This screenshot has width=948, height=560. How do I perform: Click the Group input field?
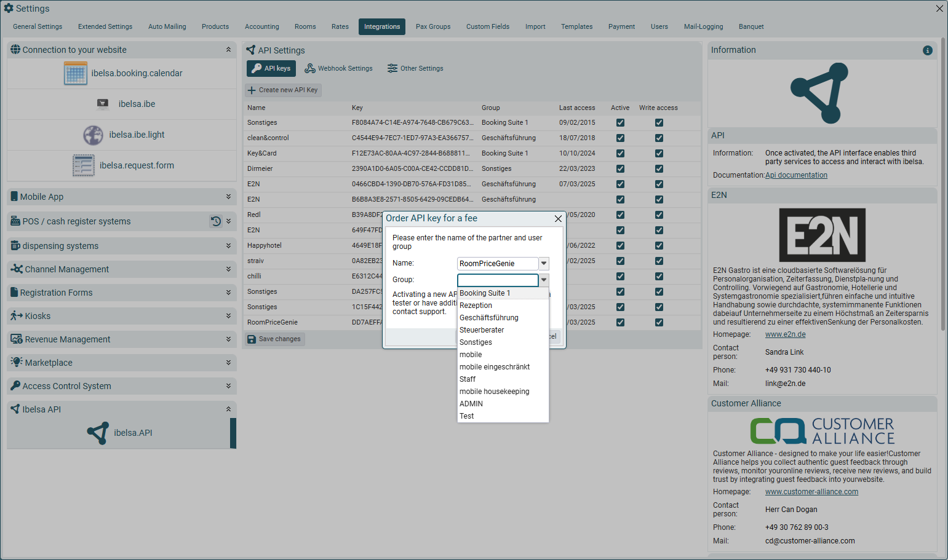coord(498,280)
